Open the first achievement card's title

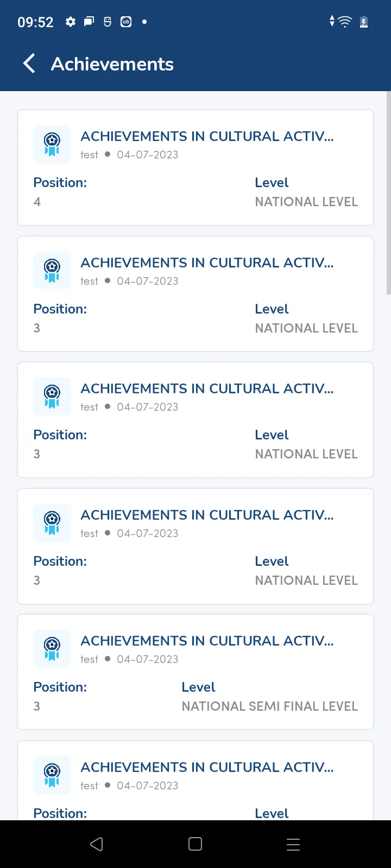click(x=207, y=136)
